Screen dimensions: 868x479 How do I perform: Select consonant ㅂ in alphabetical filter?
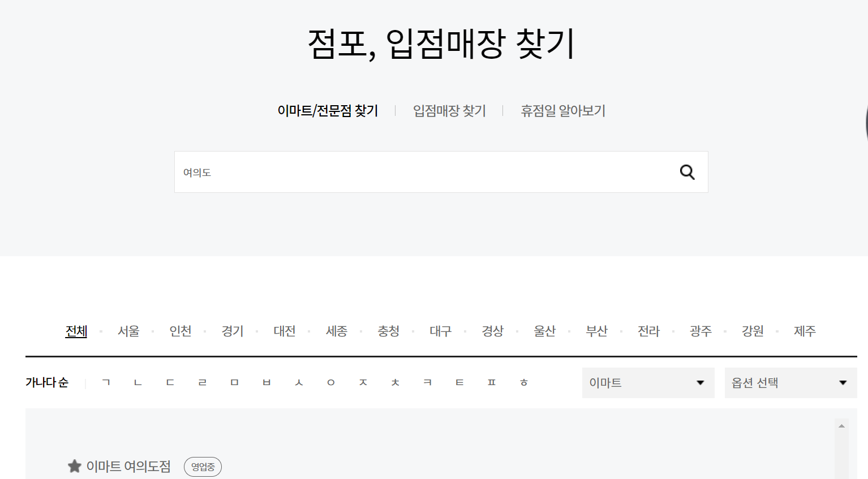(x=267, y=382)
